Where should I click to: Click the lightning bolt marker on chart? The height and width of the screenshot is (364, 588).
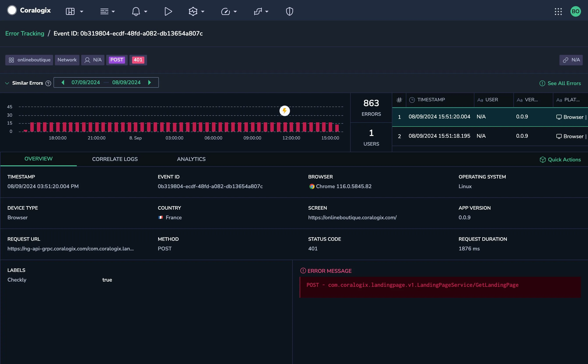click(x=285, y=111)
